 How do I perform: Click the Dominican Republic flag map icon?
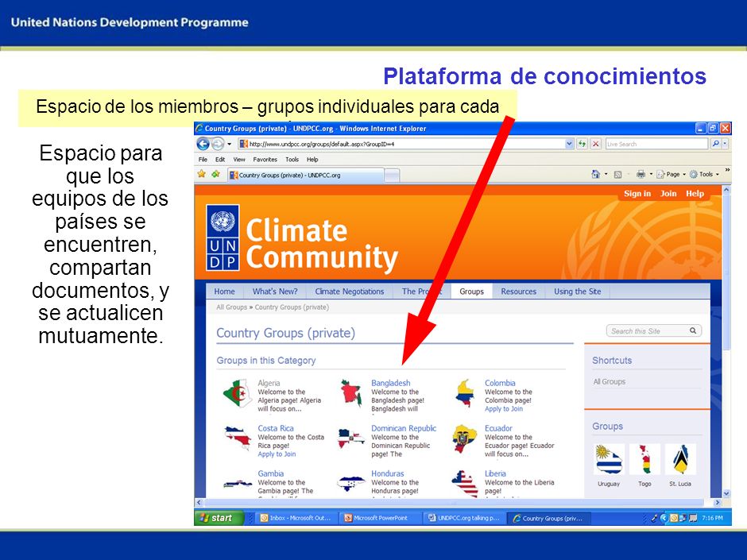(351, 438)
